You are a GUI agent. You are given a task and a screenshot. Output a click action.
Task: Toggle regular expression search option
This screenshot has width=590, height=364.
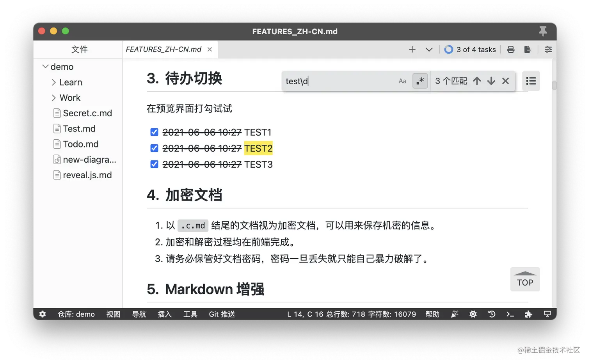[420, 81]
